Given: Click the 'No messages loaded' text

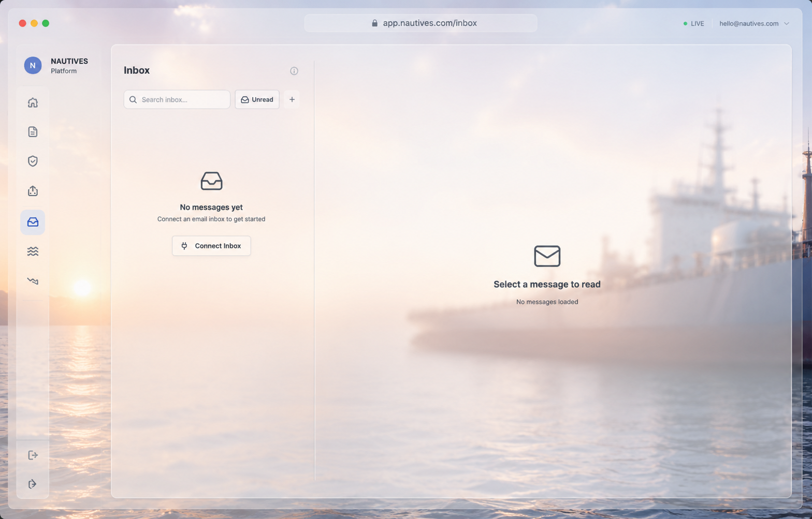Looking at the screenshot, I should tap(547, 302).
